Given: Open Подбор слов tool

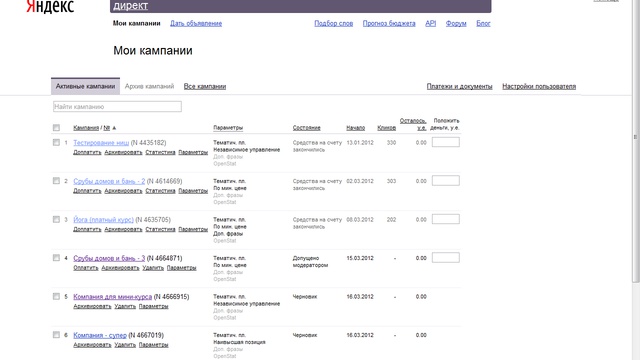Looking at the screenshot, I should [x=333, y=23].
